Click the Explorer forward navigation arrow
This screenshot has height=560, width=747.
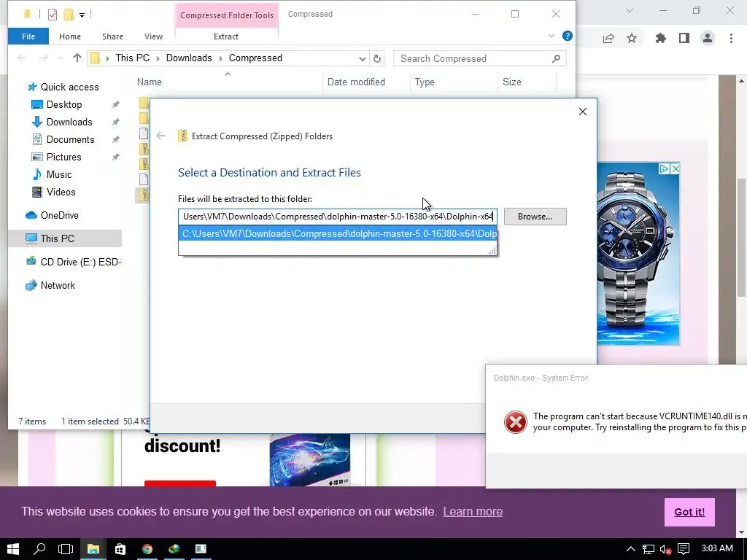click(43, 58)
